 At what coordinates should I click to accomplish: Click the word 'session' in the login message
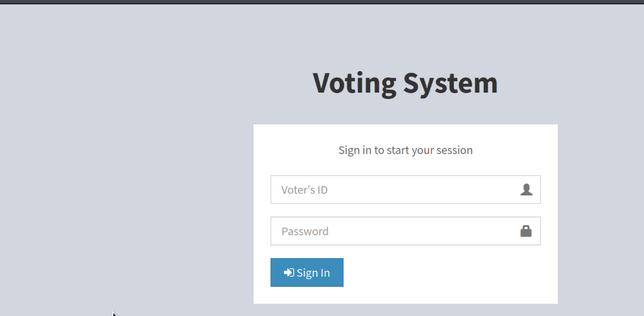tap(454, 150)
